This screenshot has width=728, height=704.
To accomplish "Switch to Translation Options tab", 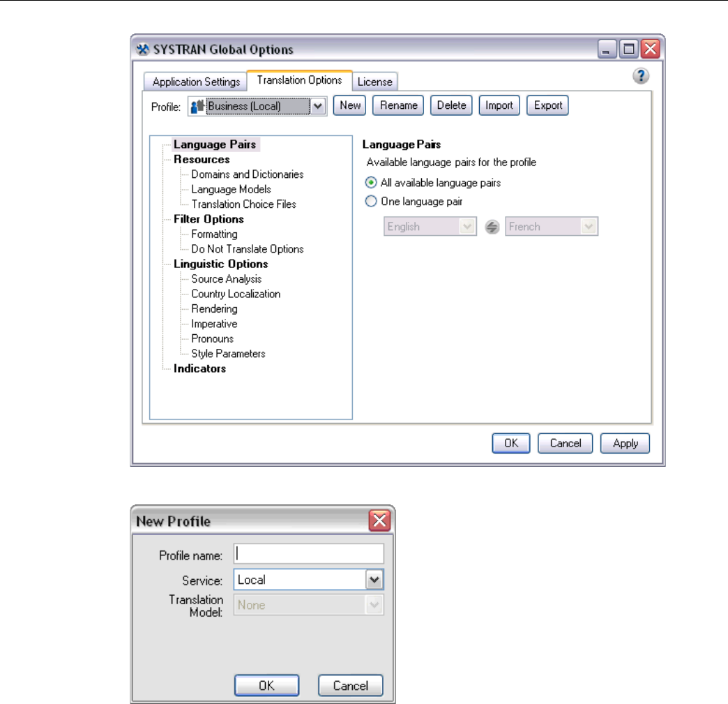I will pyautogui.click(x=299, y=80).
